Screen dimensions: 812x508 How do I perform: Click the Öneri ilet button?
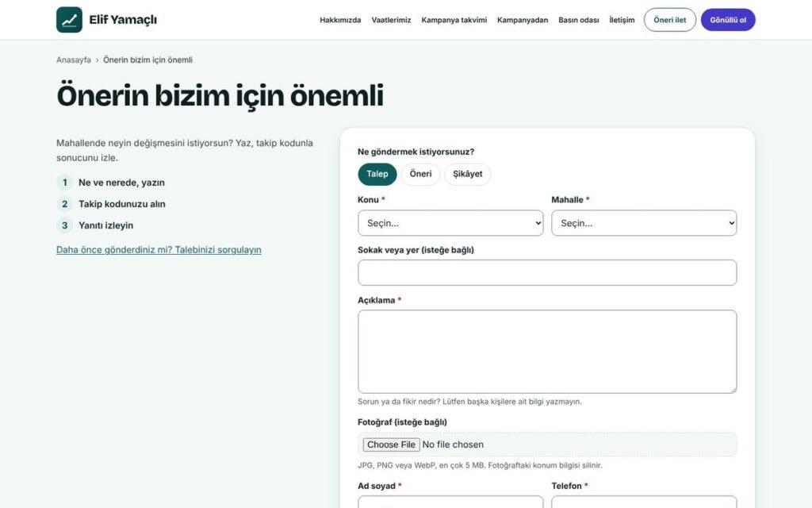tap(669, 20)
